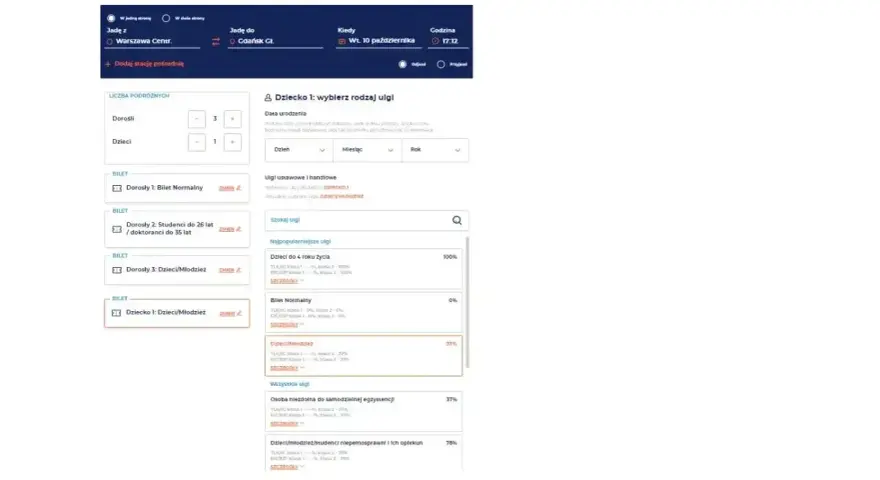Viewport: 880px width, 480px height.
Task: Expand Szczegóły under Dzieci/młodzież/studenci niepełnosprawni
Action: [286, 467]
